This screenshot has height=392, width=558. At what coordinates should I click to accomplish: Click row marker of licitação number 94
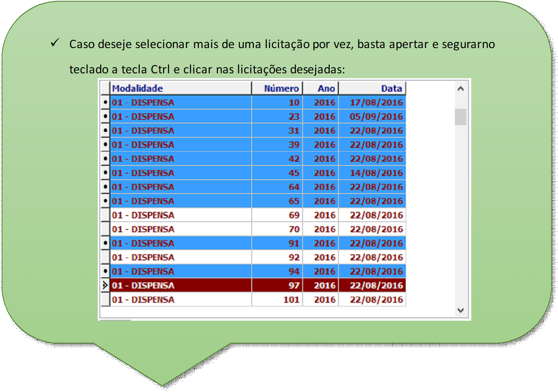[x=105, y=271]
